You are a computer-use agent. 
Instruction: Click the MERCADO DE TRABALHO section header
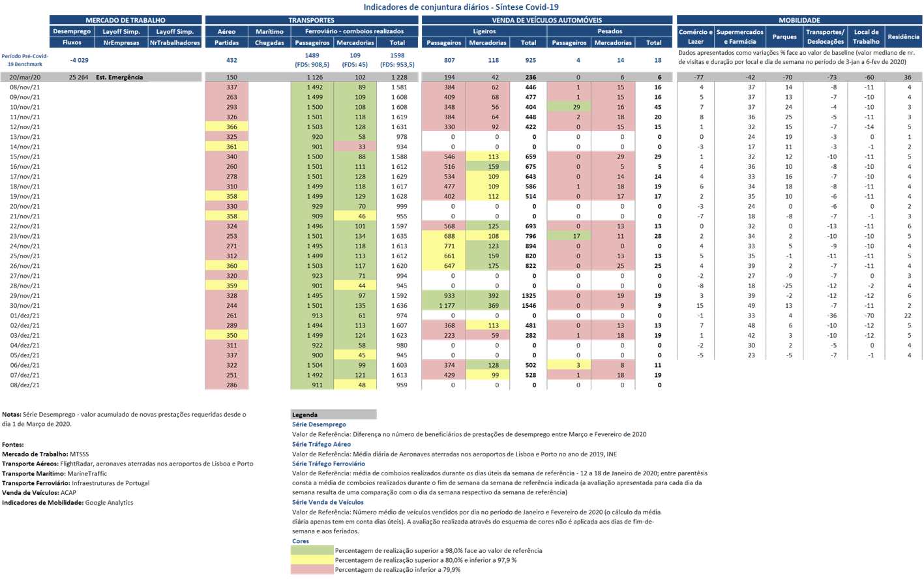pyautogui.click(x=125, y=20)
